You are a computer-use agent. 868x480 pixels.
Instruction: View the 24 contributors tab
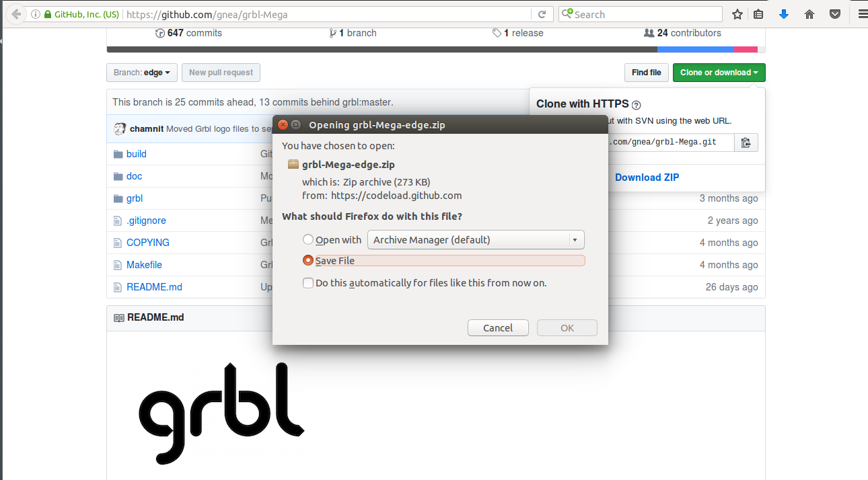tap(682, 33)
